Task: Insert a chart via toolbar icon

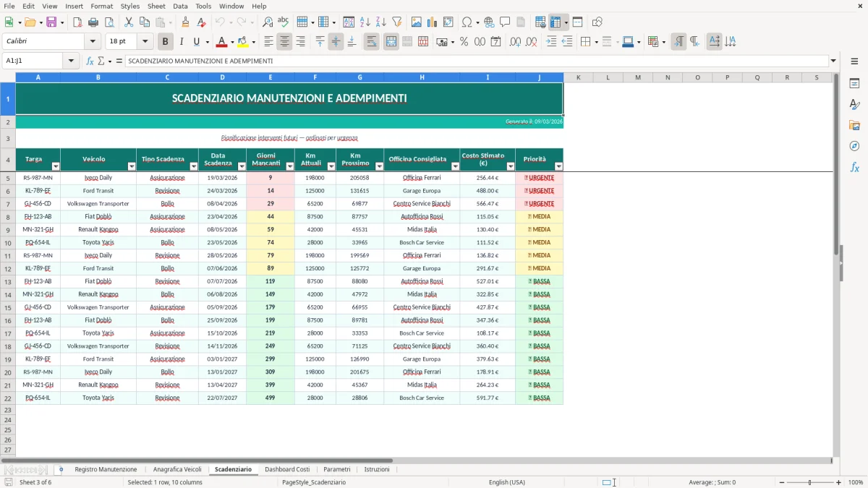Action: pos(433,22)
